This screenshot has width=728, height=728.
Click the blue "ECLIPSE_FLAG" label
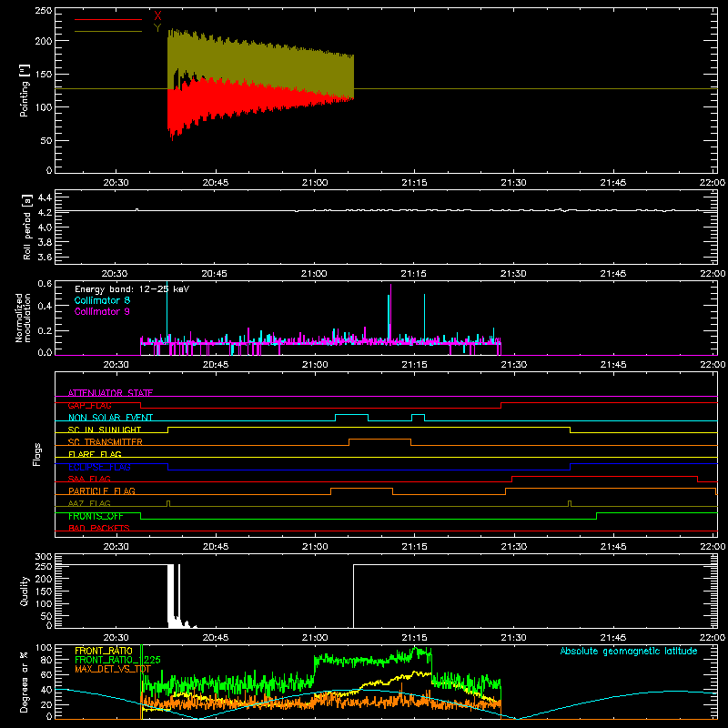coord(99,467)
